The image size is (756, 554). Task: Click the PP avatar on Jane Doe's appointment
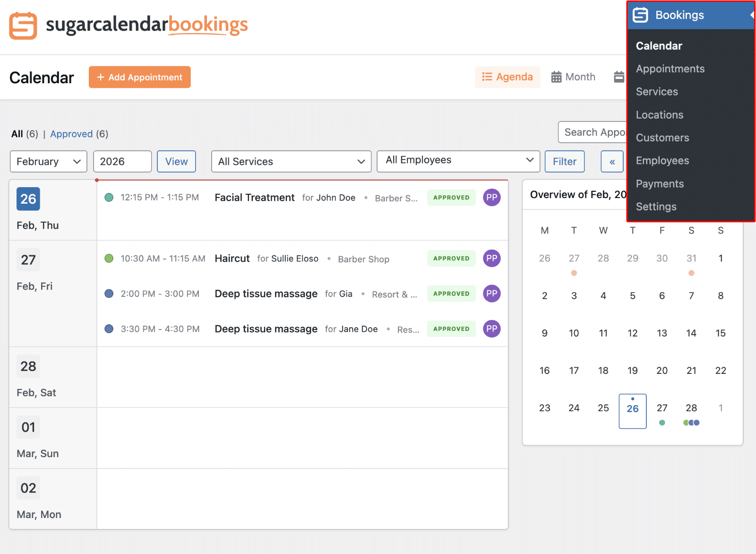491,329
